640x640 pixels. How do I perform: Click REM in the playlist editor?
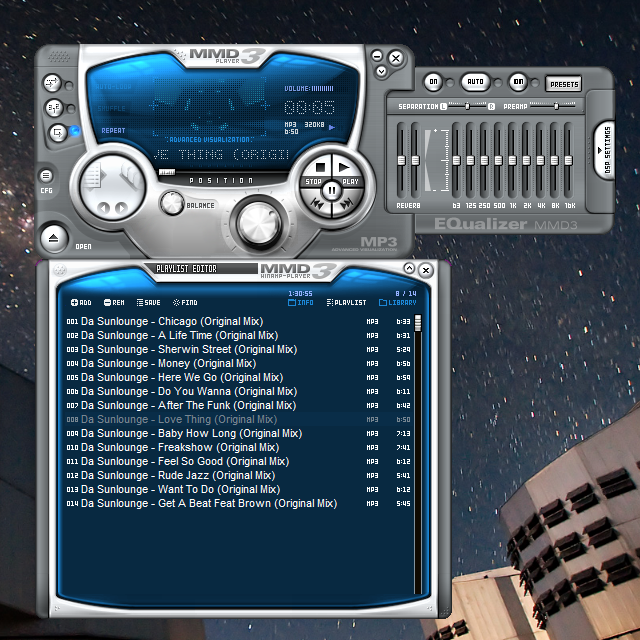114,302
